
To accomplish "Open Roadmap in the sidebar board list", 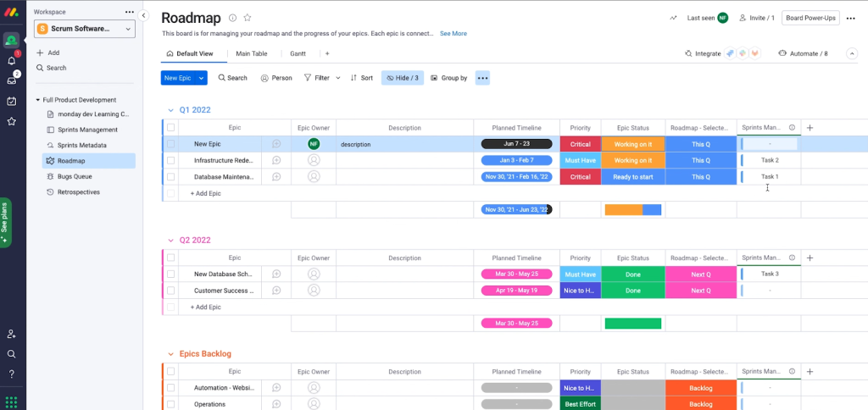I will tap(71, 161).
